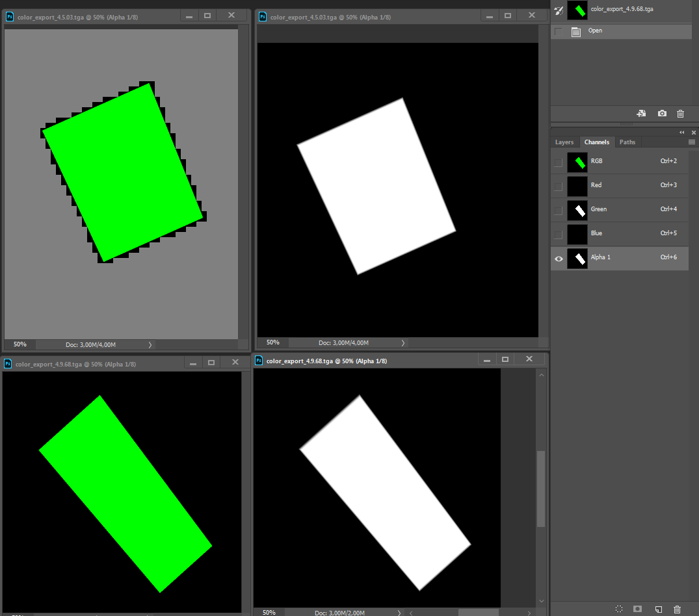
Task: Save selection as channel icon
Action: 638,609
